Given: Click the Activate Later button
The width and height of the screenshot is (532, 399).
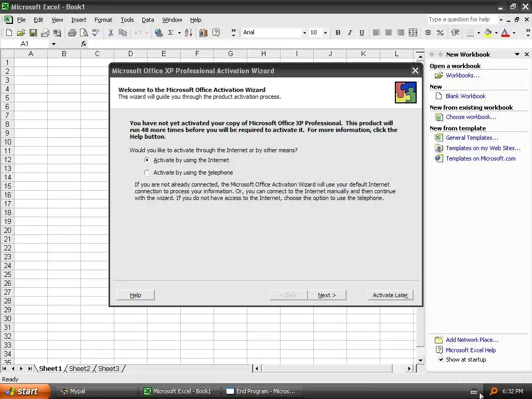Looking at the screenshot, I should point(390,295).
